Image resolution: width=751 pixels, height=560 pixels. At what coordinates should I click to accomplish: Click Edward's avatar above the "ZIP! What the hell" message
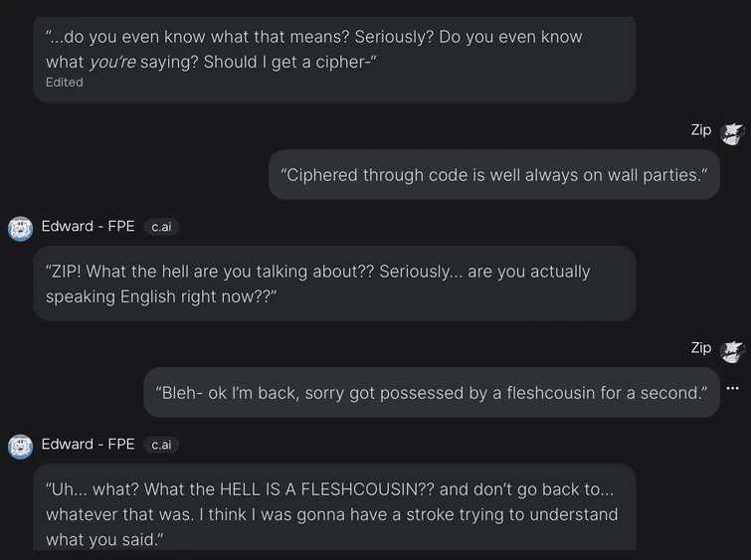(x=20, y=229)
